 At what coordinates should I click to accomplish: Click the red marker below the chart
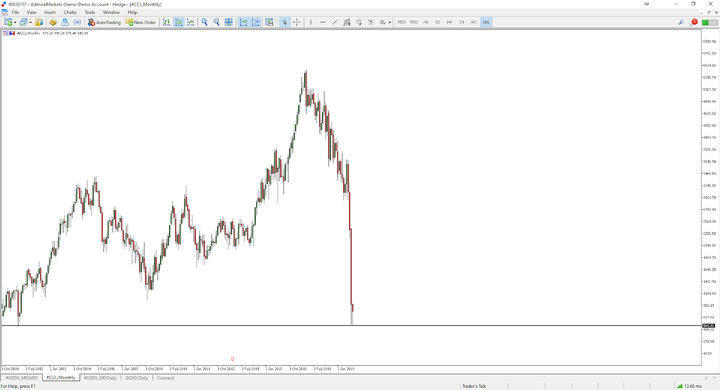232,359
